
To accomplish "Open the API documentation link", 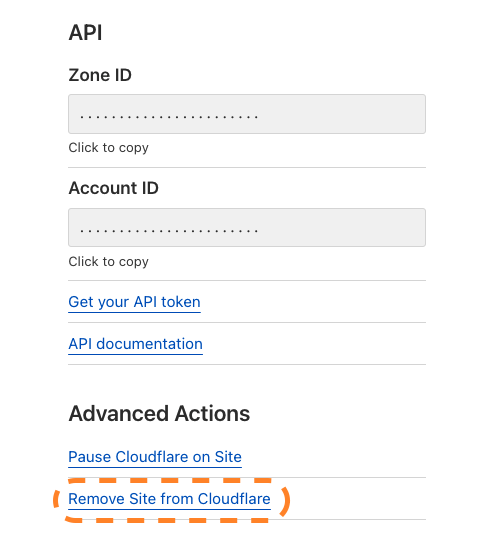I will 135,344.
